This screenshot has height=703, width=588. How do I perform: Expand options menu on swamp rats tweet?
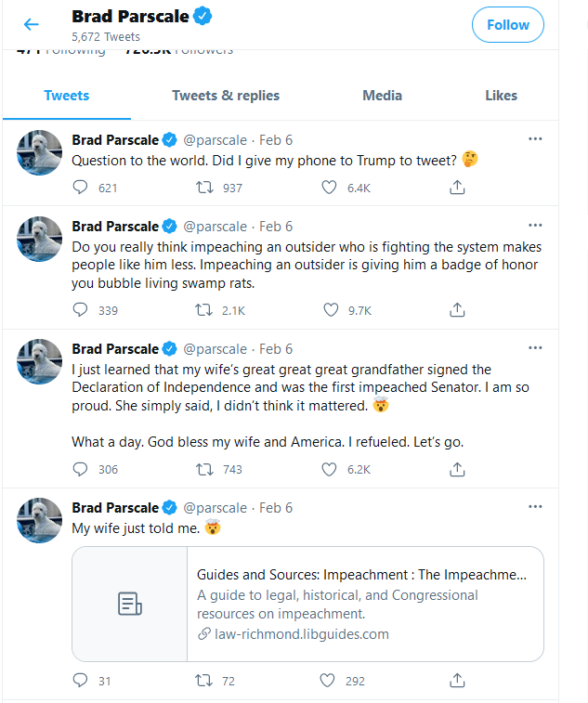click(535, 226)
